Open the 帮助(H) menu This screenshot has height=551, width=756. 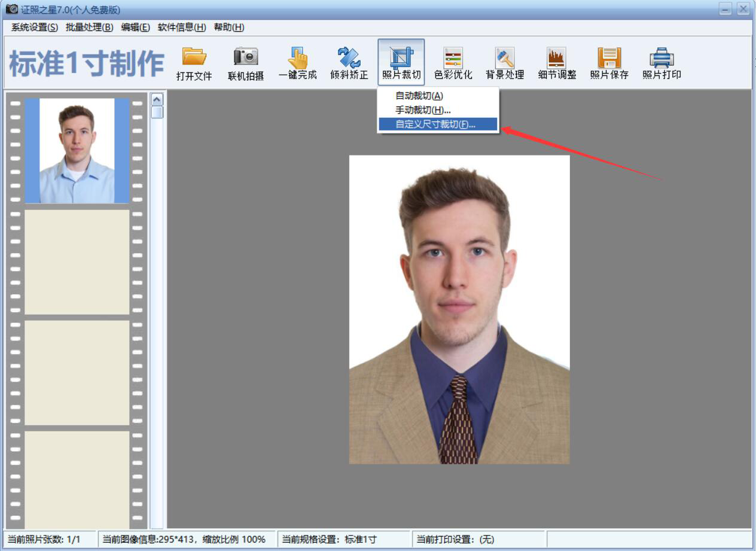229,28
